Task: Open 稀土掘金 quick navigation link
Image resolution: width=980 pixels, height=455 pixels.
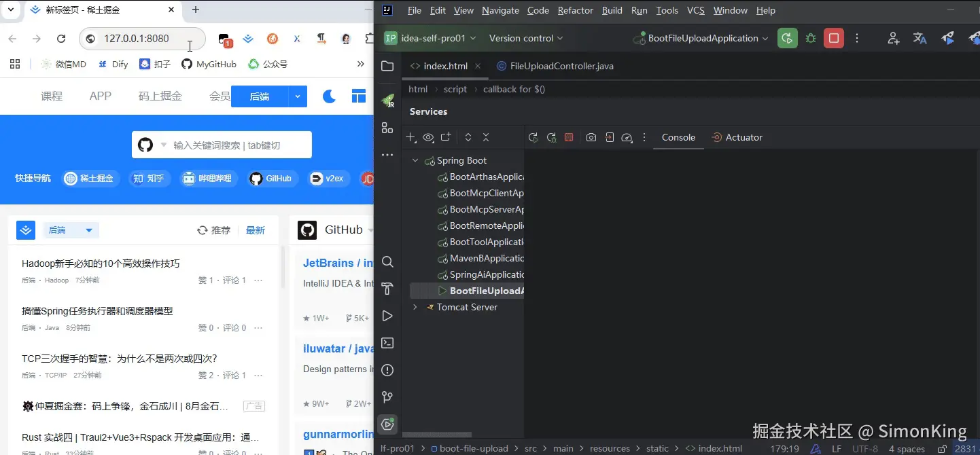Action: click(91, 179)
